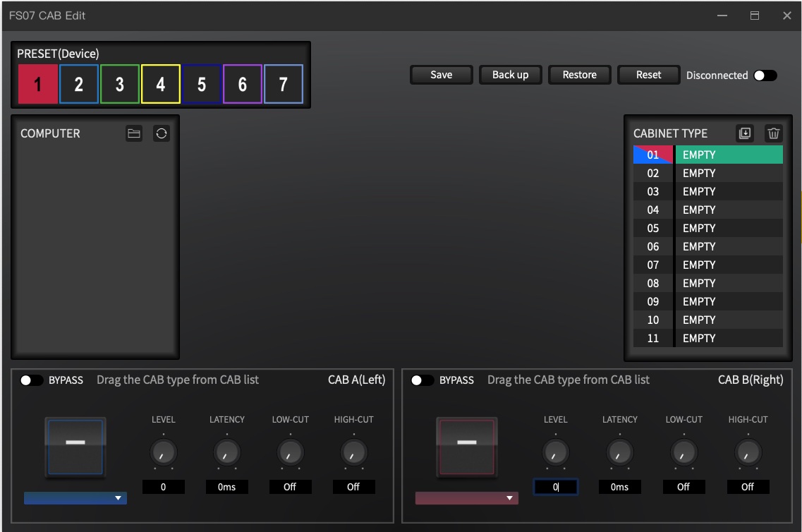Click the CAB B LEVEL value field
Viewport: 802px width, 532px height.
coord(555,487)
